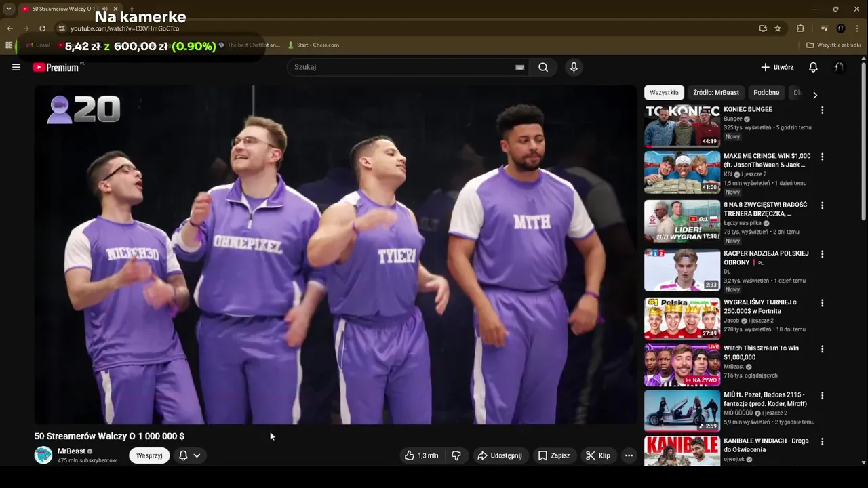Open the YouTube account avatar menu
This screenshot has width=868, height=488.
[x=840, y=67]
